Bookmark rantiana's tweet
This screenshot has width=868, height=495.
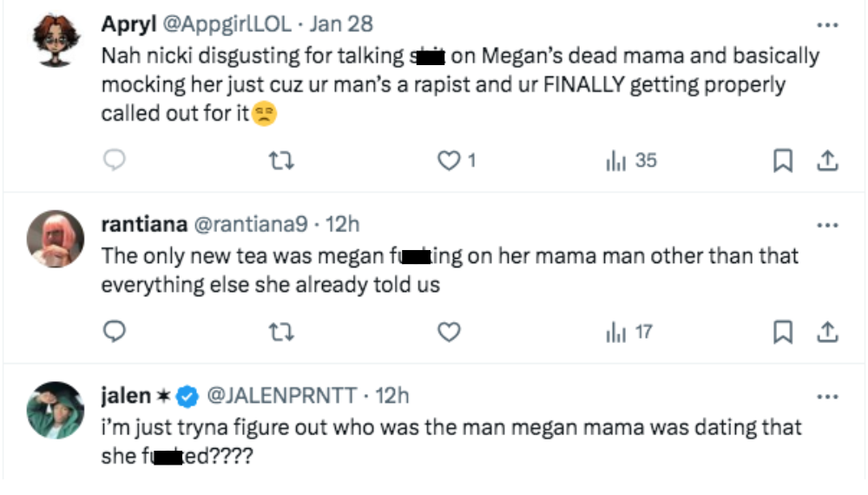pos(782,332)
